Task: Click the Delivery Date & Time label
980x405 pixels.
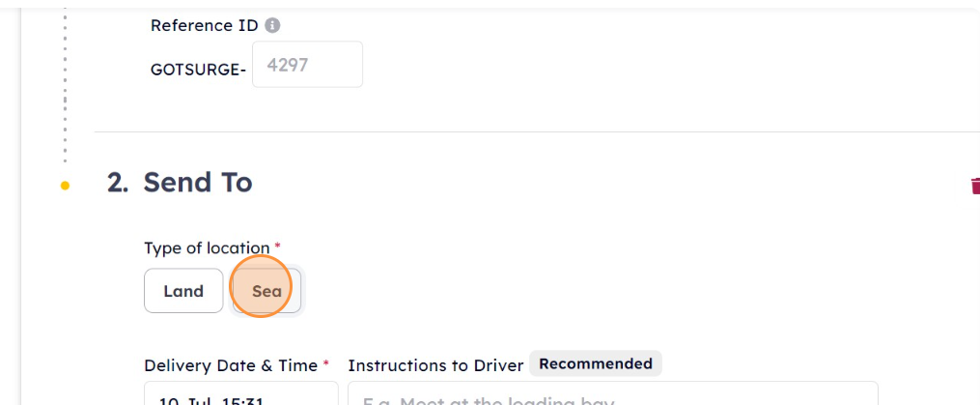Action: pos(231,365)
